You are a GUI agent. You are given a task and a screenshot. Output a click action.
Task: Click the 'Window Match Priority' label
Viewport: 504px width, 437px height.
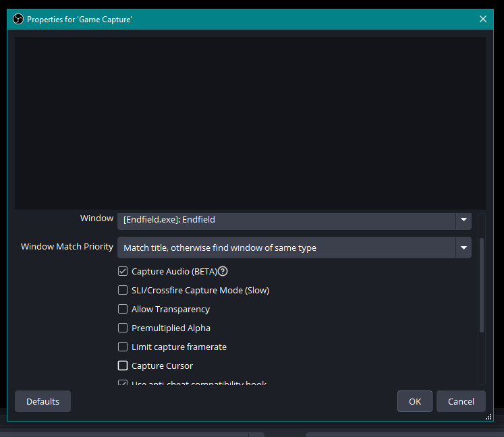click(x=67, y=246)
